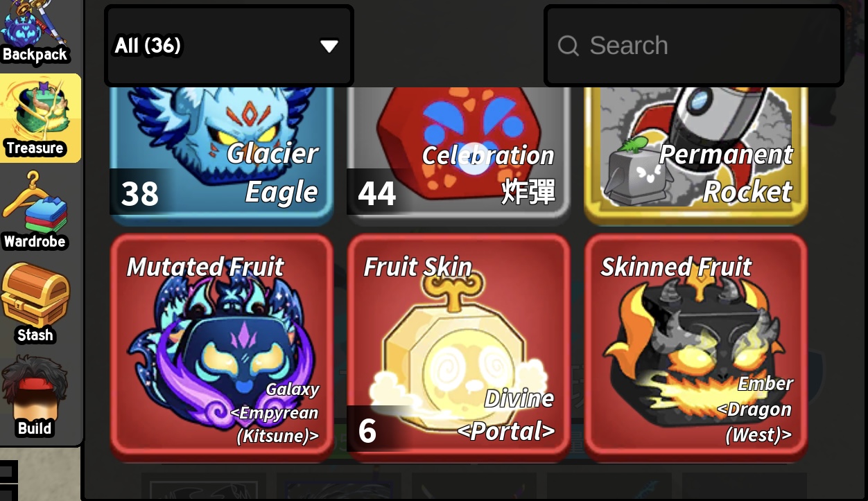Click the Build label text
868x501 pixels.
click(x=35, y=428)
